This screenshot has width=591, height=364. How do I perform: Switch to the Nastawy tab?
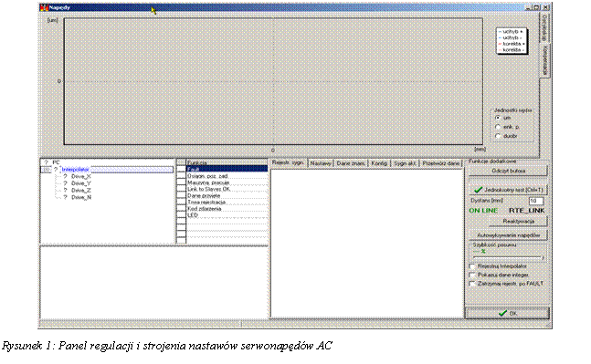tap(321, 163)
